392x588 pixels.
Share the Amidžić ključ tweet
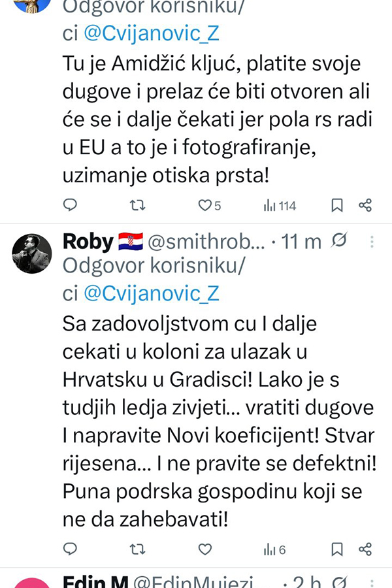click(365, 206)
